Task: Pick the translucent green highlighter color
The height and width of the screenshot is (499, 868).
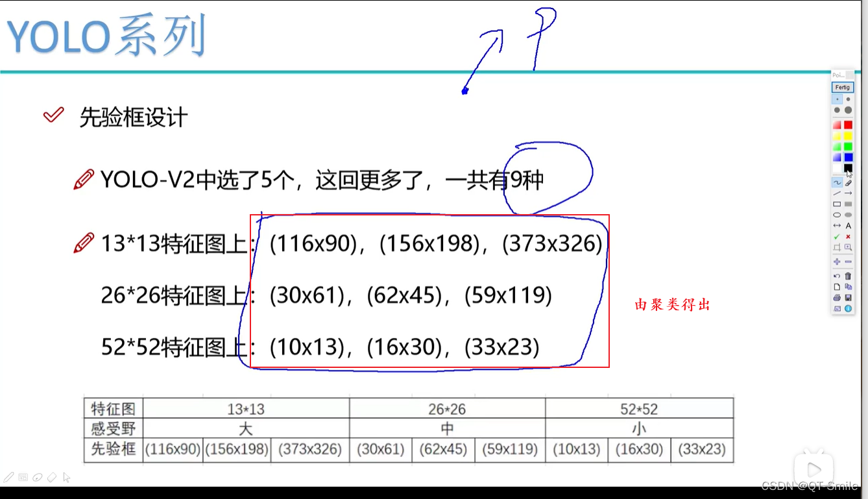Action: point(837,147)
